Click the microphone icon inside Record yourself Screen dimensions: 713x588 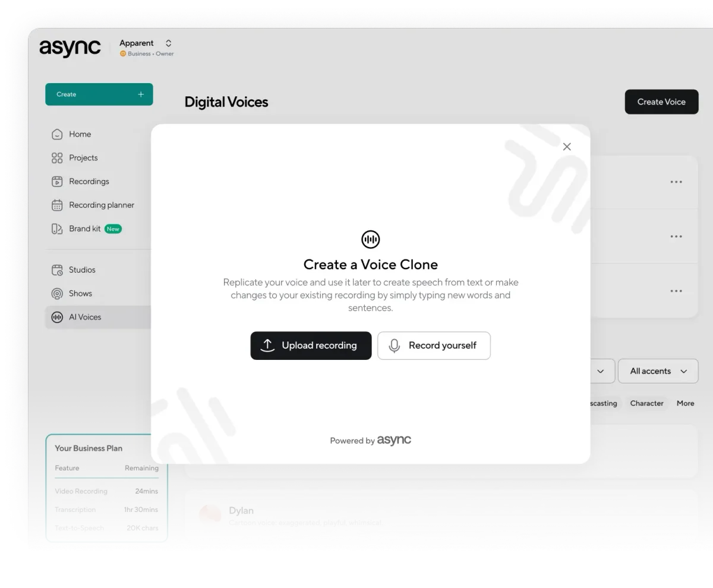click(x=394, y=345)
